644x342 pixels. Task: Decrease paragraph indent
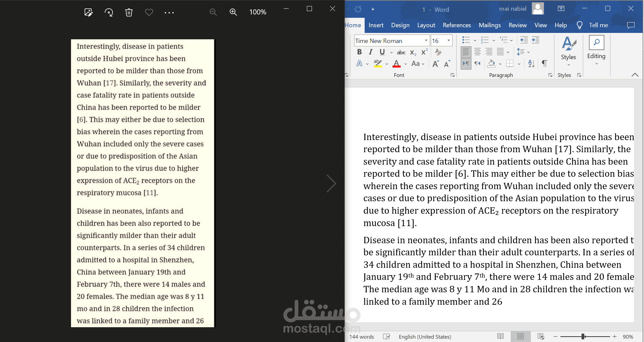(524, 40)
